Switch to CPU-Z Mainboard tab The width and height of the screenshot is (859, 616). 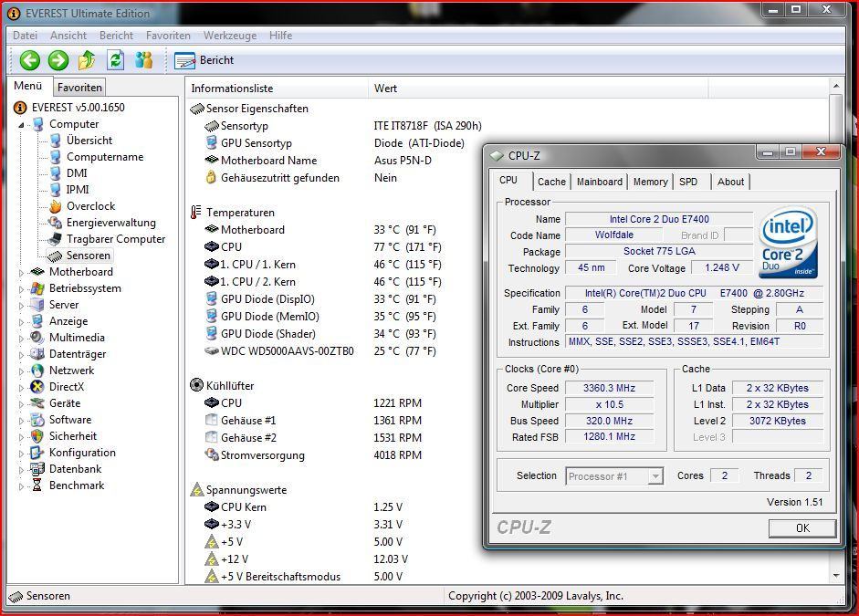pos(600,182)
